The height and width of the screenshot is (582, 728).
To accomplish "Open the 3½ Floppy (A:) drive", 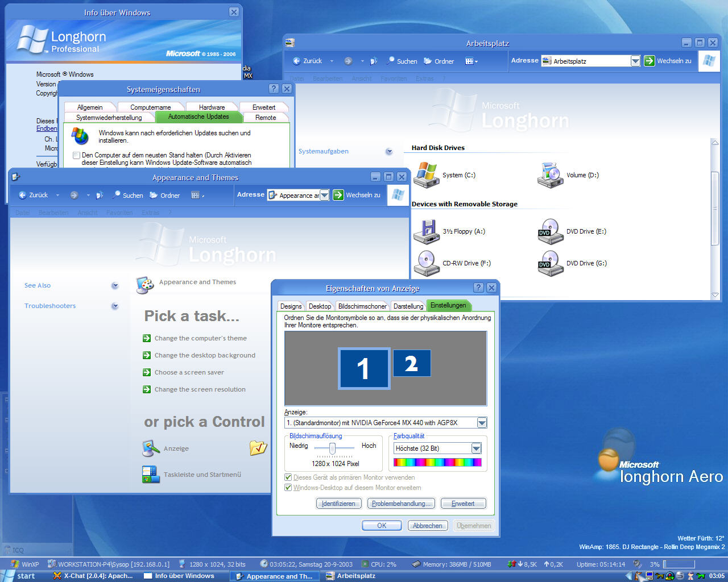I will tap(427, 231).
